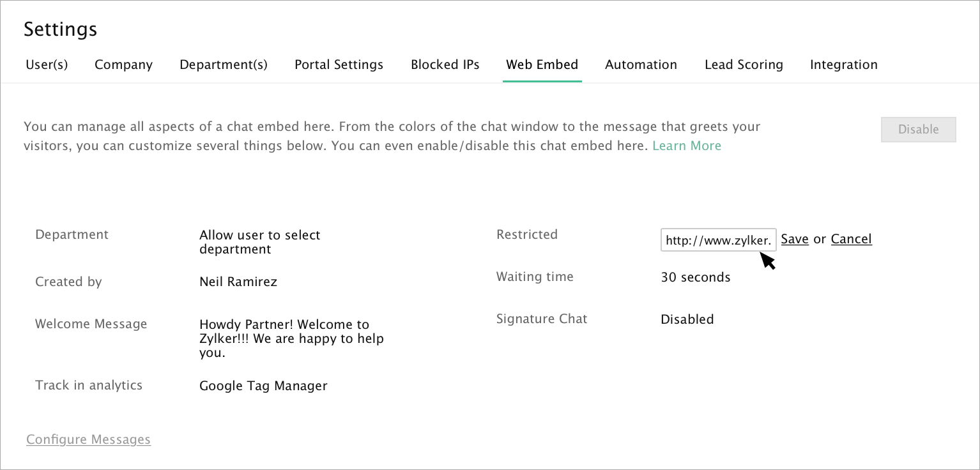Save the restricted URL value
This screenshot has width=980, height=470.
coord(795,239)
